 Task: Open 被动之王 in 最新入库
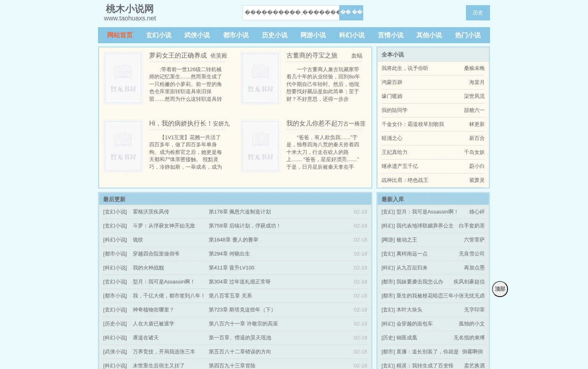click(x=407, y=240)
